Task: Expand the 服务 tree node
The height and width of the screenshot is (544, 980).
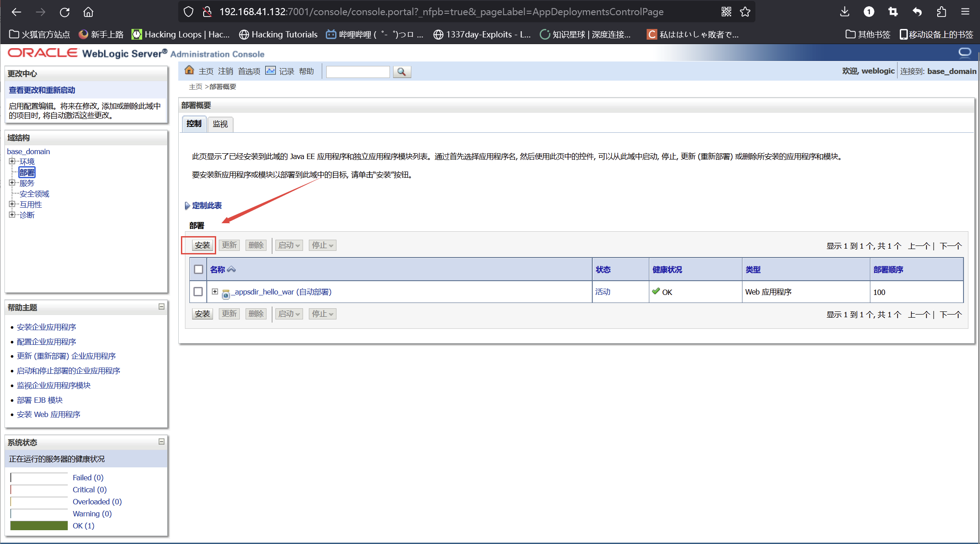Action: click(12, 183)
